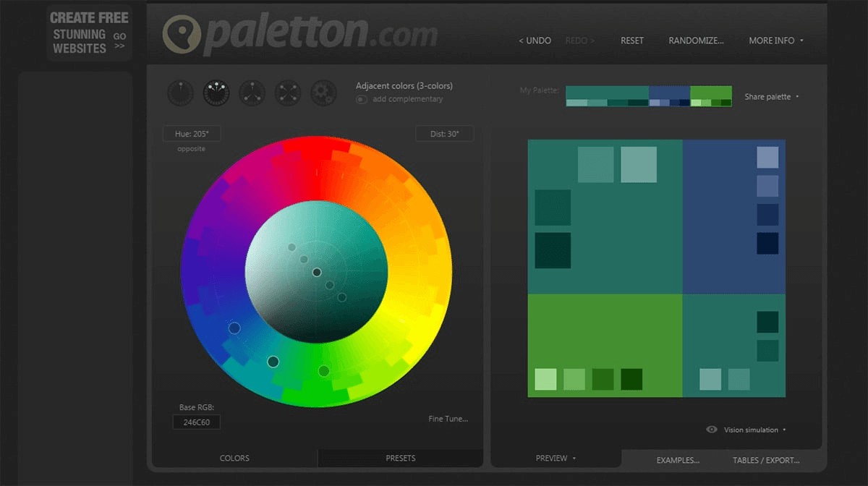Switch to the Presets tab
This screenshot has width=868, height=486.
pos(400,458)
